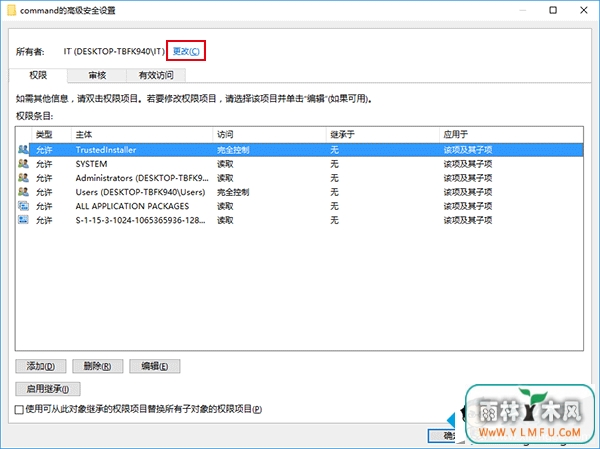Viewport: 600px width, 449px height.
Task: Click 完全控制 in the Users row
Action: tap(233, 192)
